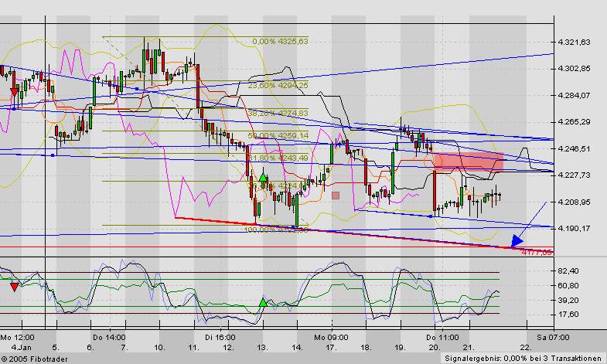Click the red 4177,05 price target label
The height and width of the screenshot is (364, 607).
[x=537, y=253]
